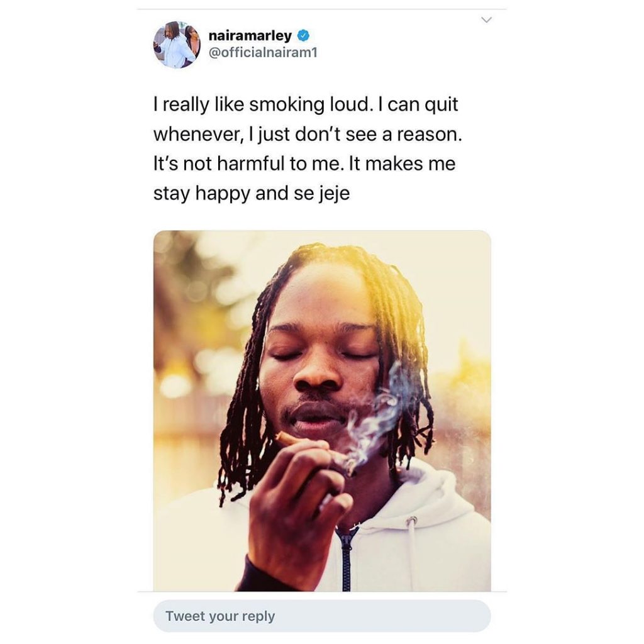This screenshot has height=644, width=644.
Task: Open the attached photo of man smoking
Action: 322,411
